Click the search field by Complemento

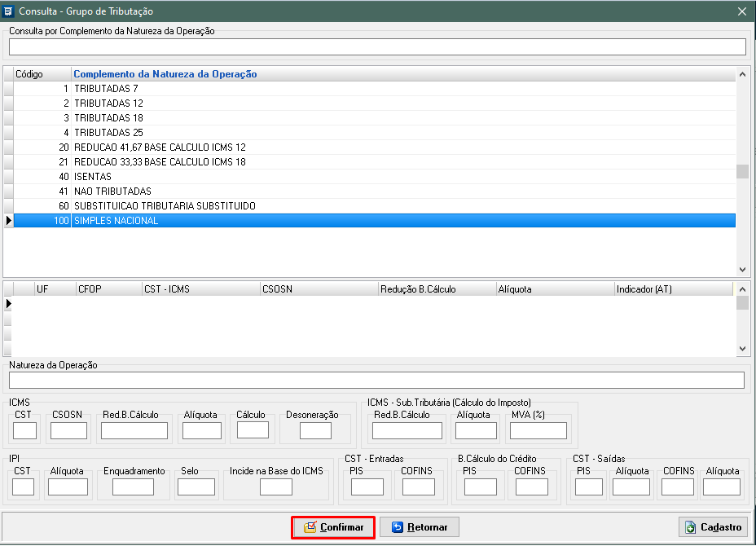click(377, 47)
